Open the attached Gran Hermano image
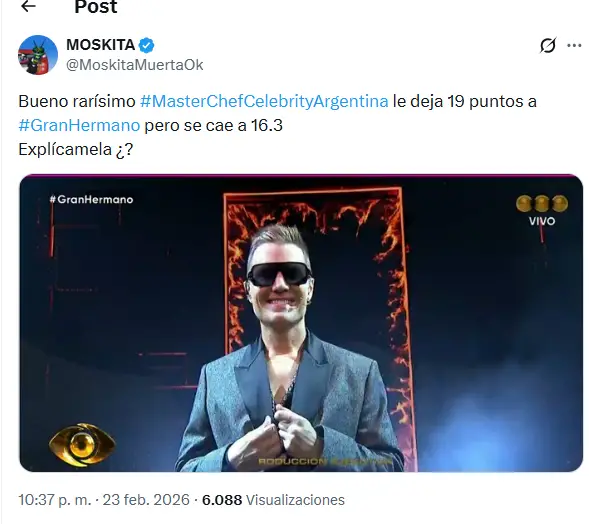589x524 pixels. tap(301, 323)
